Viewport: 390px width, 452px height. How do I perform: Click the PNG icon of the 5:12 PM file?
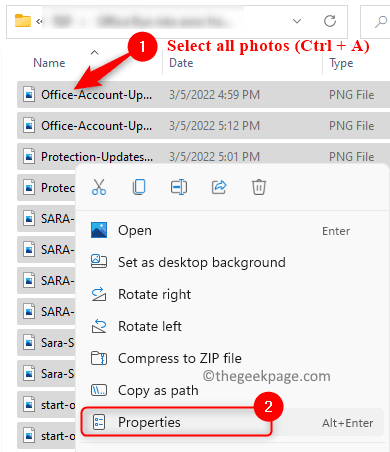(x=29, y=126)
